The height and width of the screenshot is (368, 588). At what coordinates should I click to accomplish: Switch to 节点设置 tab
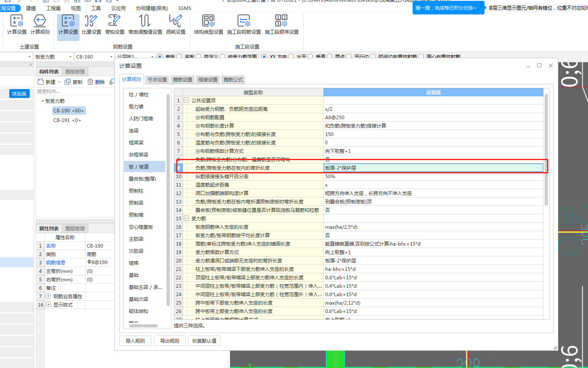click(157, 80)
